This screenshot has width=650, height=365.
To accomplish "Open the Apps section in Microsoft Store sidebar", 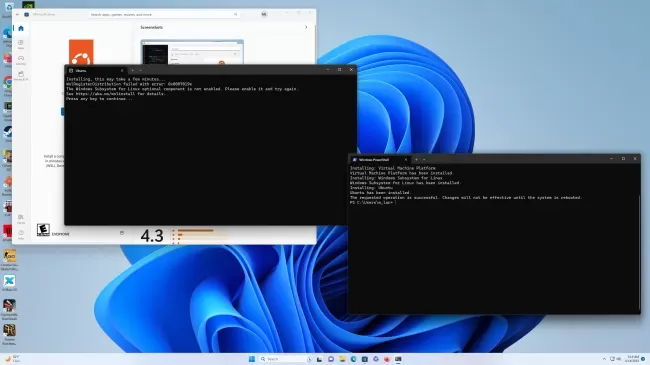I will coord(21,44).
